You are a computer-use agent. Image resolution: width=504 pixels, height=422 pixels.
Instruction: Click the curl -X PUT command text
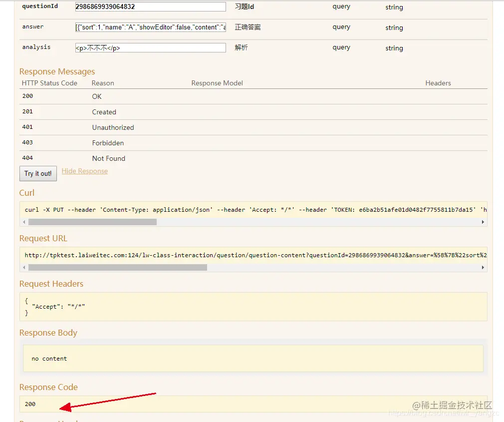point(255,210)
